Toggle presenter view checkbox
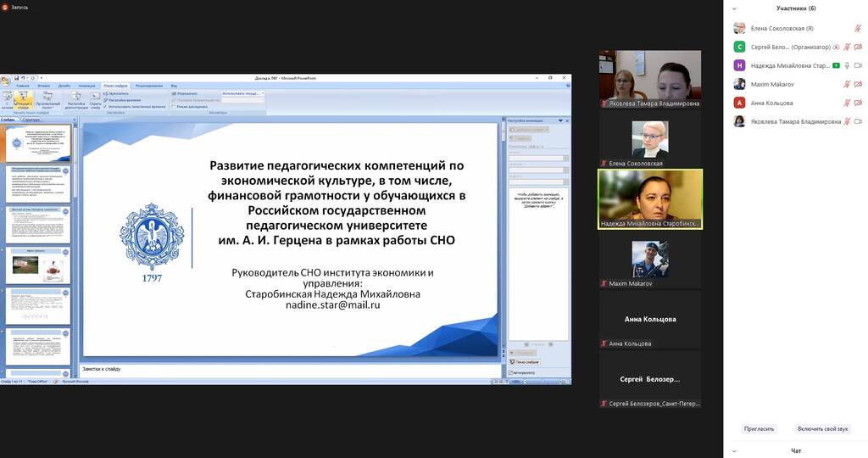 [x=190, y=107]
